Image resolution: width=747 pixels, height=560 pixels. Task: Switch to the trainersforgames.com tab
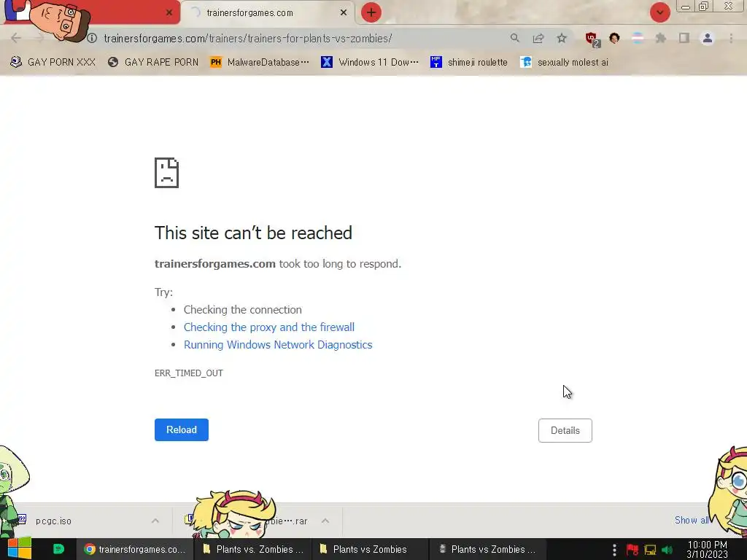point(268,12)
